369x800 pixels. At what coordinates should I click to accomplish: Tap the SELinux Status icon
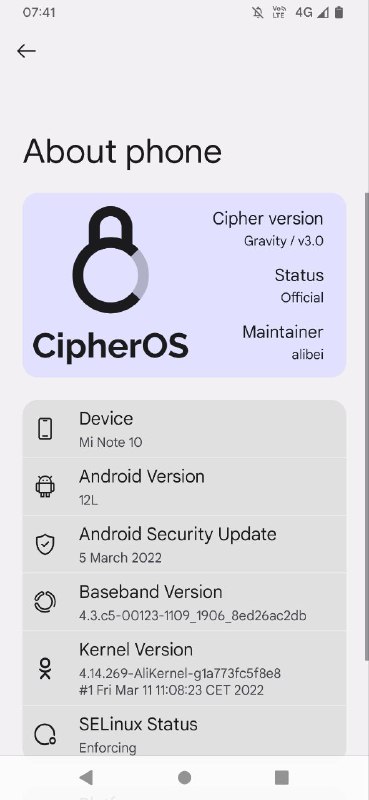45,735
